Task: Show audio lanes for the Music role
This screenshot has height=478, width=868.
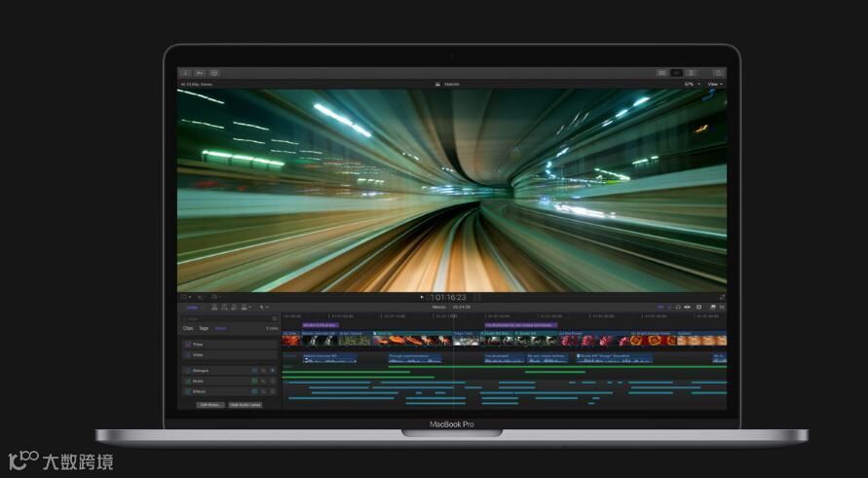Action: [254, 381]
